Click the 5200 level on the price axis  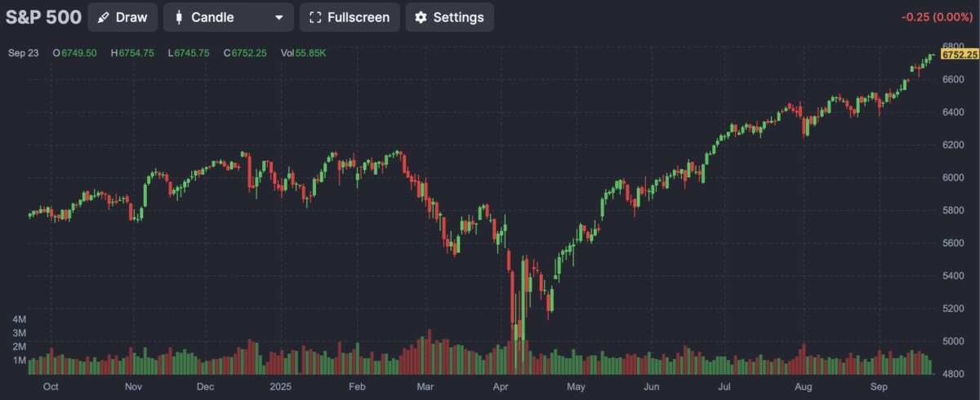coord(954,309)
